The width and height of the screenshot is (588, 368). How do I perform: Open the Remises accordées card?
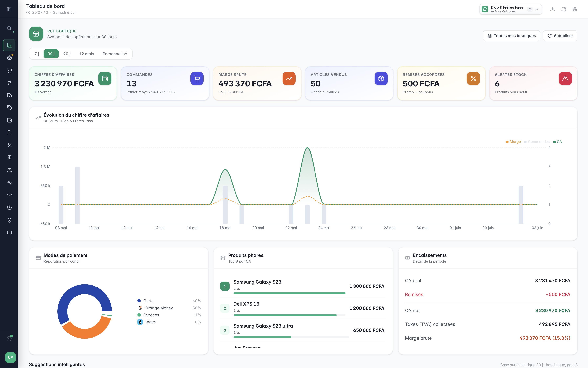coord(441,83)
